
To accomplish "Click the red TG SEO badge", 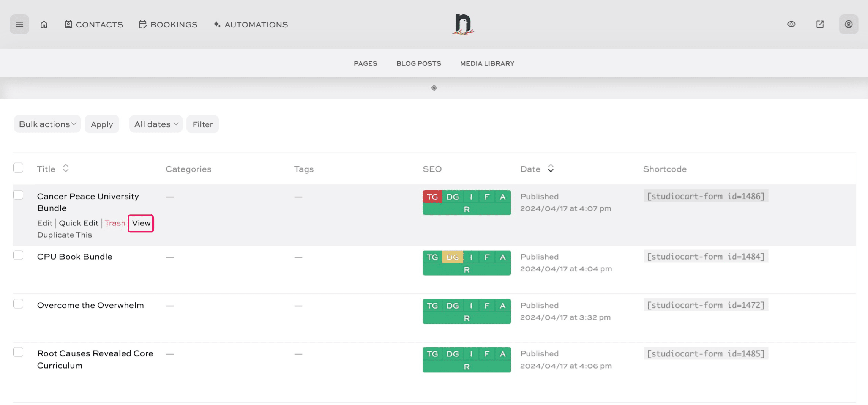I will [x=432, y=197].
